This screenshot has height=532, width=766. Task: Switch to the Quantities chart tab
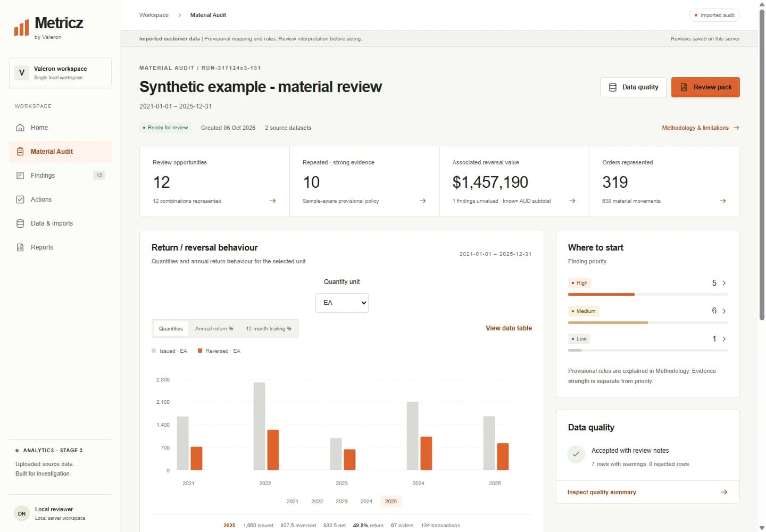pos(171,329)
